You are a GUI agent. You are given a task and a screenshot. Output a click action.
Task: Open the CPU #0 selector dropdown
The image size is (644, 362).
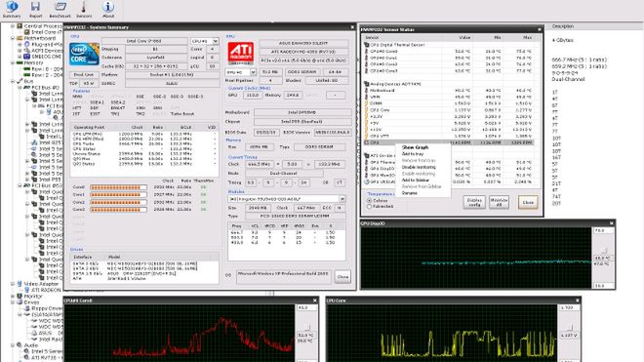pyautogui.click(x=204, y=41)
